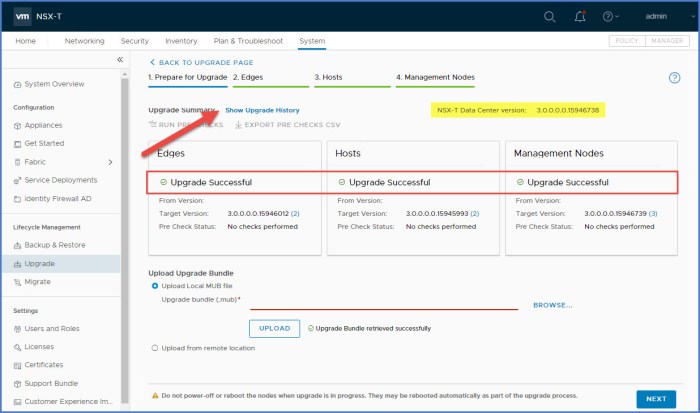Select Upload from remote location option
Viewport: 700px width, 413px height.
pos(153,348)
